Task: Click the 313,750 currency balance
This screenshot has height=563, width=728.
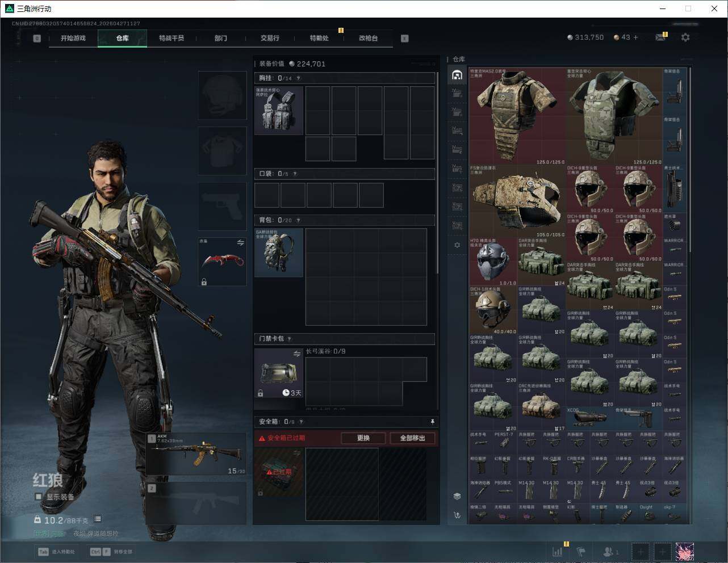Action: coord(585,37)
